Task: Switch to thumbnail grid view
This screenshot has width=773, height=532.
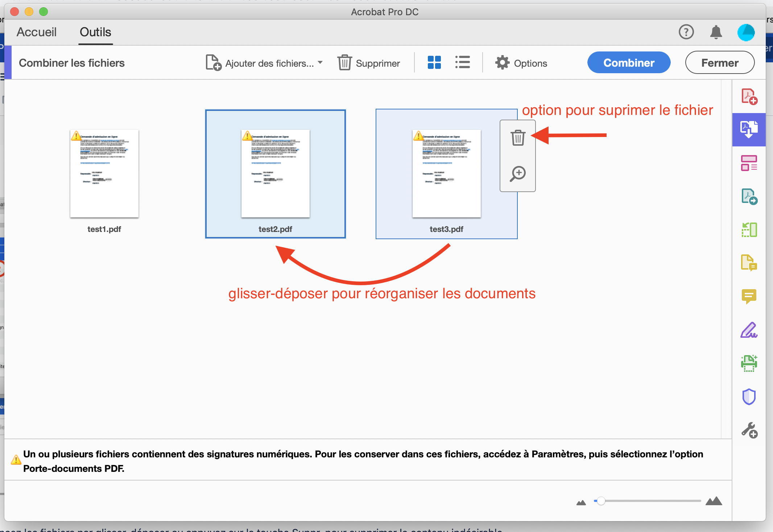Action: [434, 62]
